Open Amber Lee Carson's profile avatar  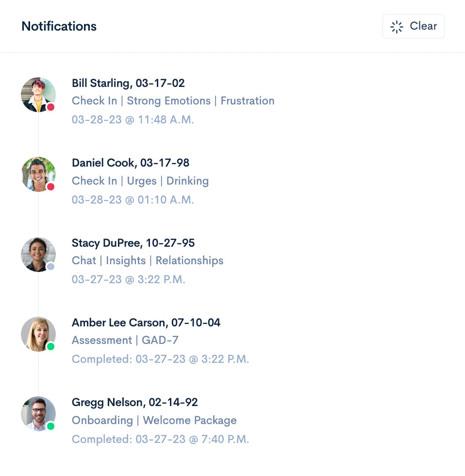pyautogui.click(x=38, y=334)
